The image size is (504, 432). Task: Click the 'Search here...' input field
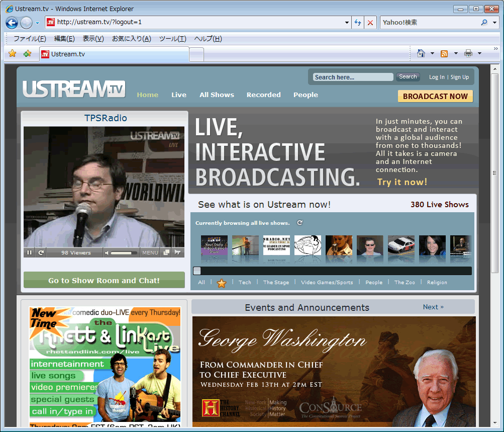(353, 77)
